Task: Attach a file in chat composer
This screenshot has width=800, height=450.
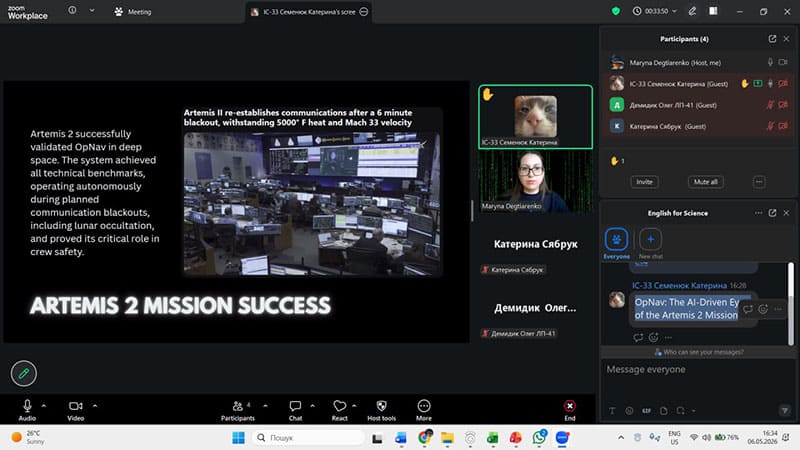Action: (664, 411)
